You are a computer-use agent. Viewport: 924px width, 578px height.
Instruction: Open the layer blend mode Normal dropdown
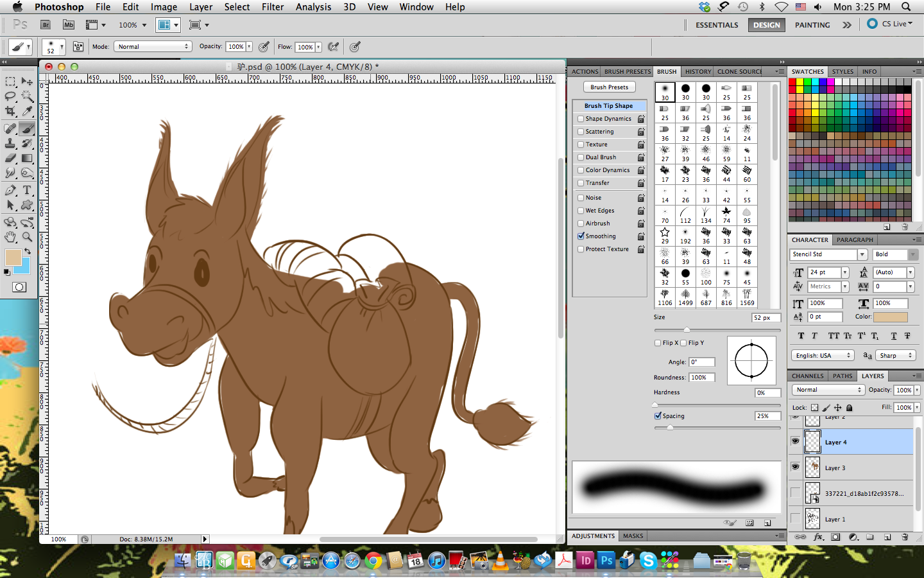click(828, 390)
